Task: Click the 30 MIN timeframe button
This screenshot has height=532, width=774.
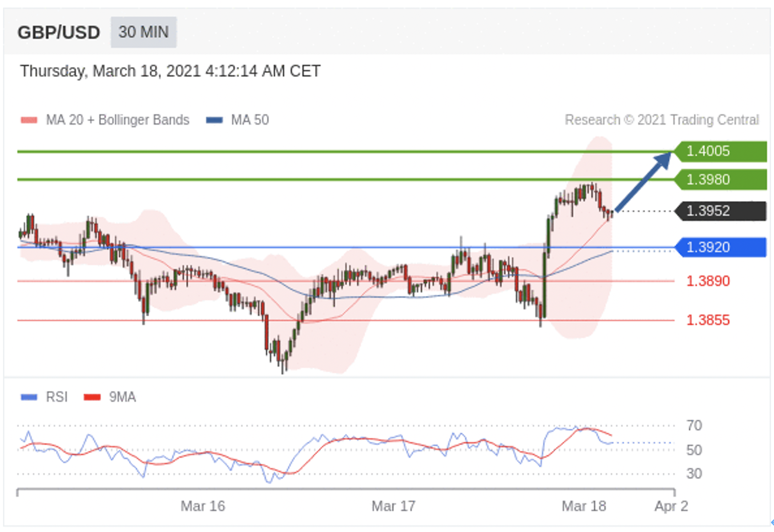Action: click(144, 32)
